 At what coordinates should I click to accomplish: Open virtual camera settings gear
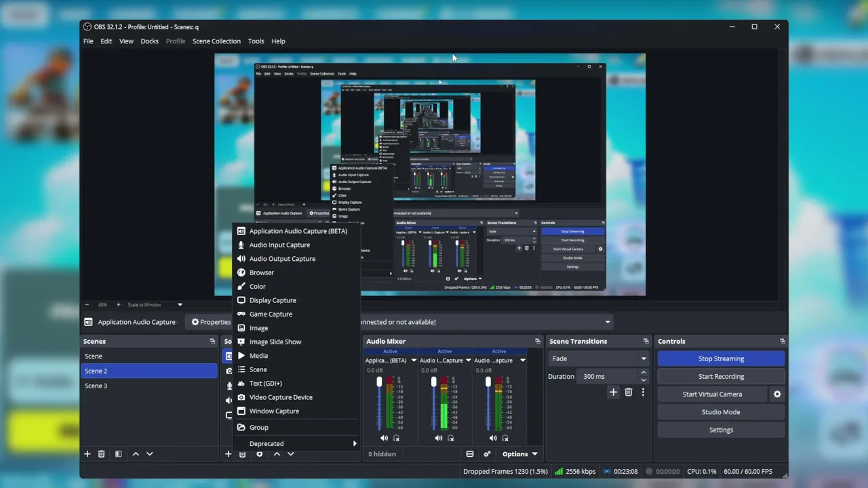point(777,394)
